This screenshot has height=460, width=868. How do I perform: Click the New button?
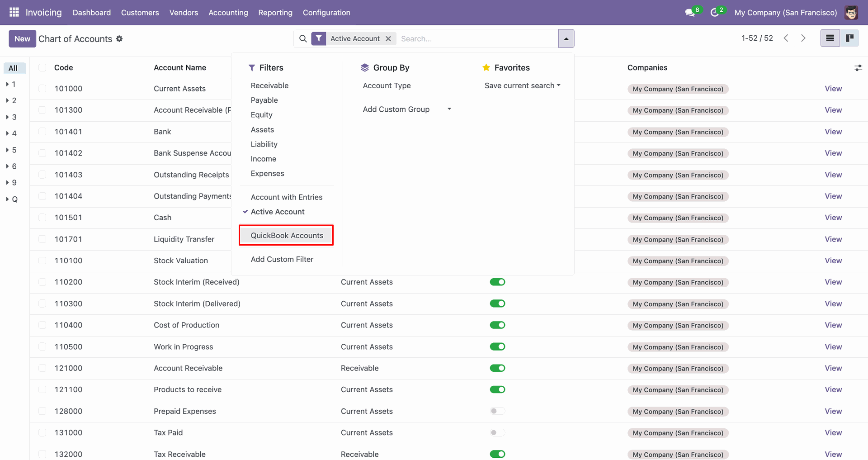[x=22, y=39]
